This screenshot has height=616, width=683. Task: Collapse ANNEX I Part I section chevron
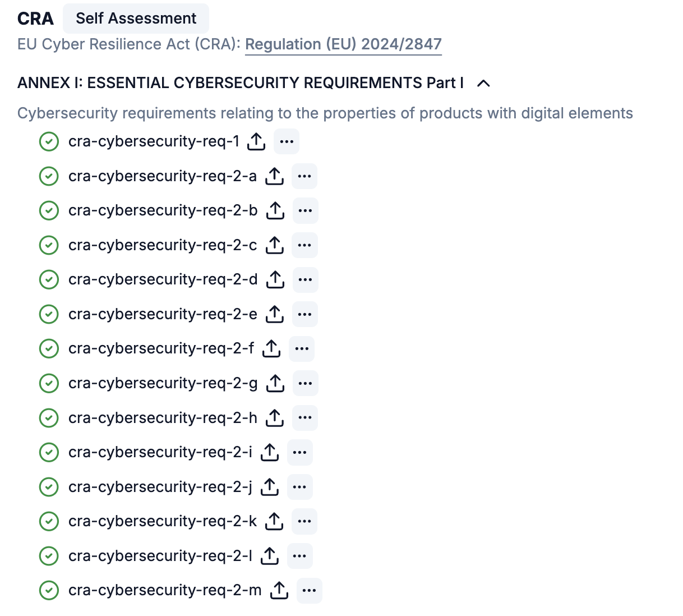point(483,83)
